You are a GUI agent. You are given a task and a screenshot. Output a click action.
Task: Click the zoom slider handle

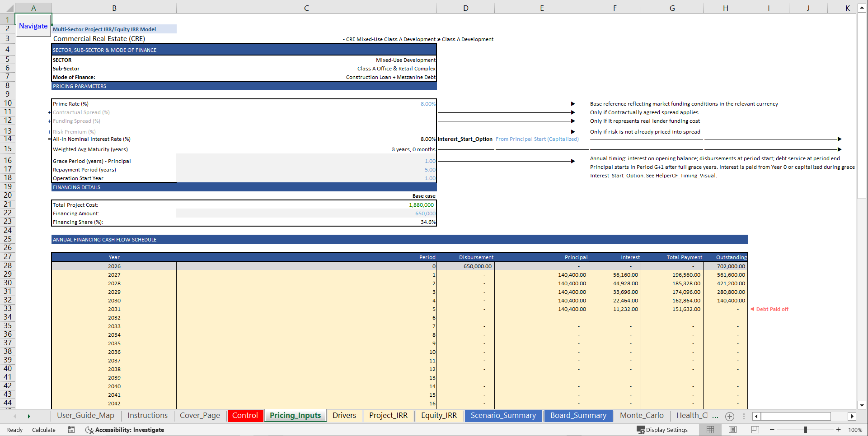point(805,430)
